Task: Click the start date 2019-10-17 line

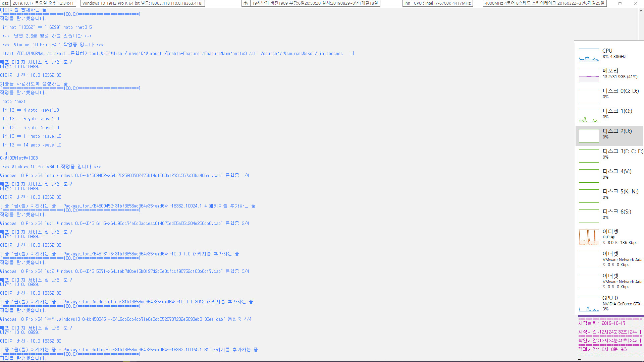Action: [x=602, y=323]
